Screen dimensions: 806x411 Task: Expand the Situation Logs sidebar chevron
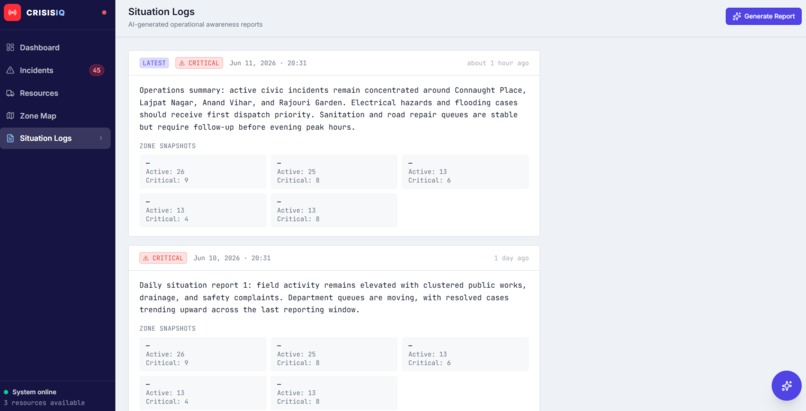pos(101,138)
